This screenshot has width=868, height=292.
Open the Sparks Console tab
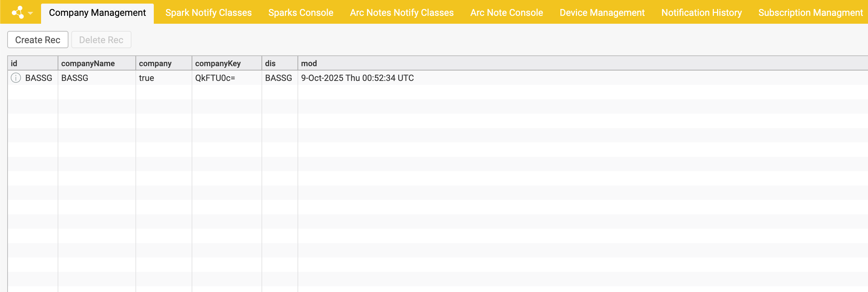(301, 13)
